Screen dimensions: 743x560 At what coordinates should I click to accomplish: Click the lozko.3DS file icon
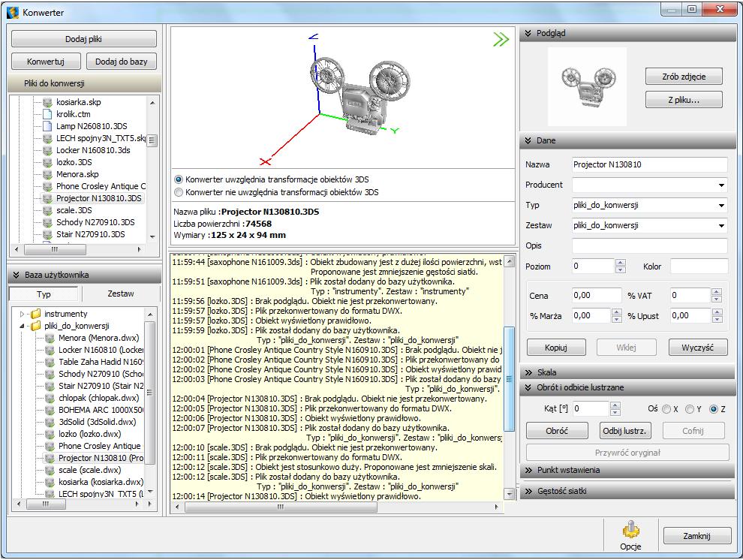47,162
